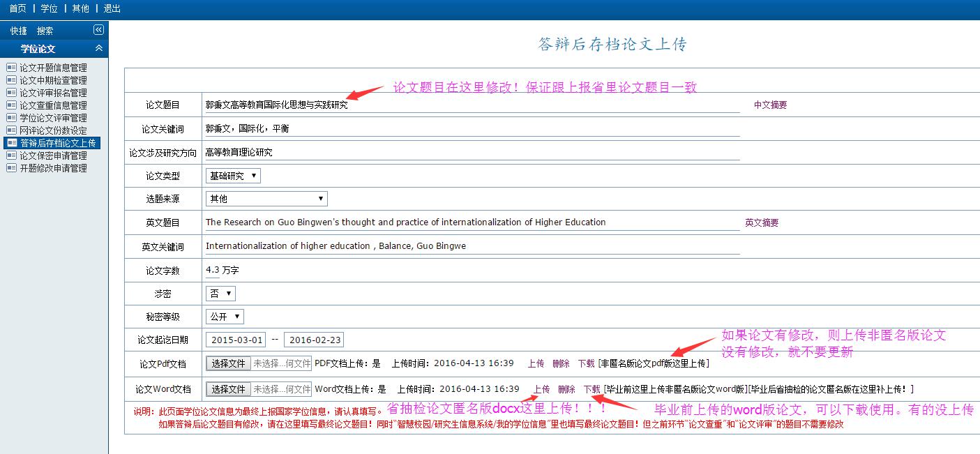Open 开题修改申请管理 in sidebar
The width and height of the screenshot is (980, 454).
tap(53, 168)
